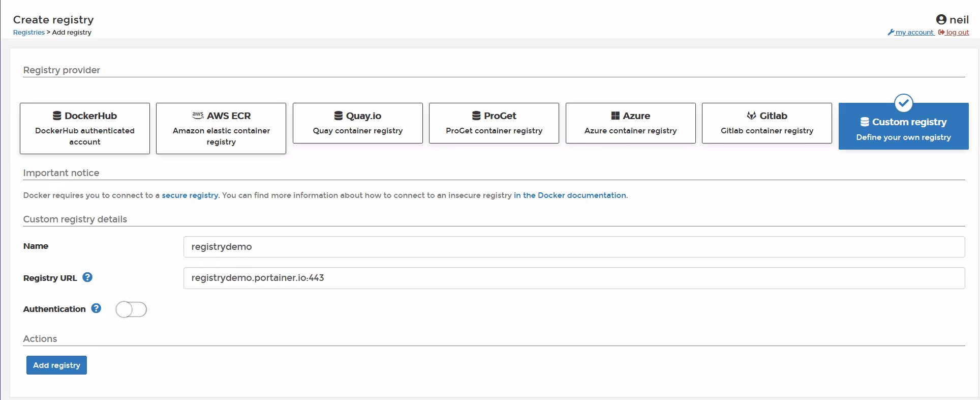The image size is (980, 400).
Task: Click the log out link
Action: coord(954,32)
